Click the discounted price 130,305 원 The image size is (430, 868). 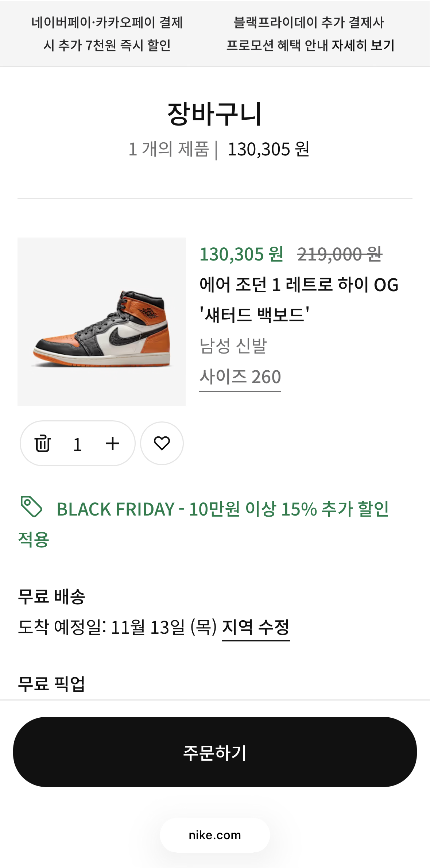click(x=241, y=254)
